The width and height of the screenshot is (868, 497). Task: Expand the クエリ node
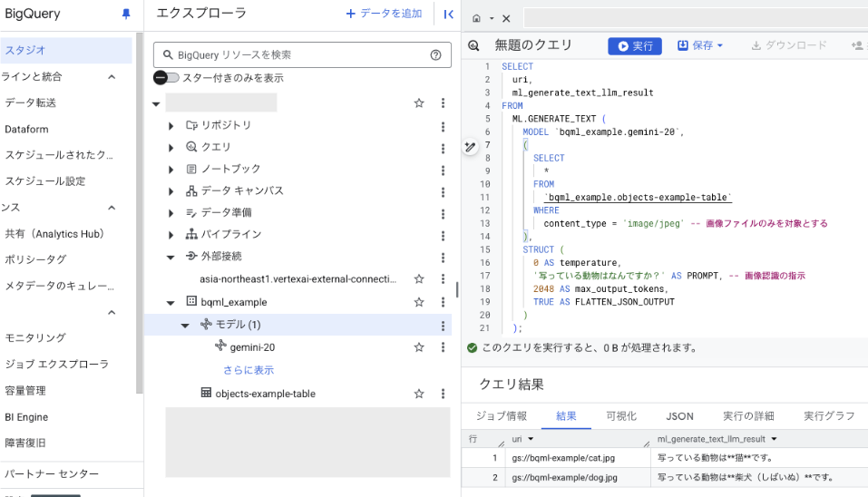(x=171, y=148)
